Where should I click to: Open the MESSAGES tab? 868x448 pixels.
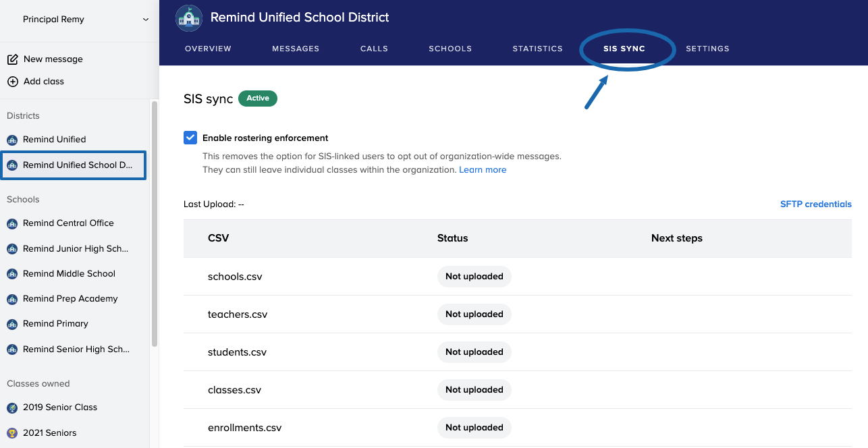click(296, 49)
